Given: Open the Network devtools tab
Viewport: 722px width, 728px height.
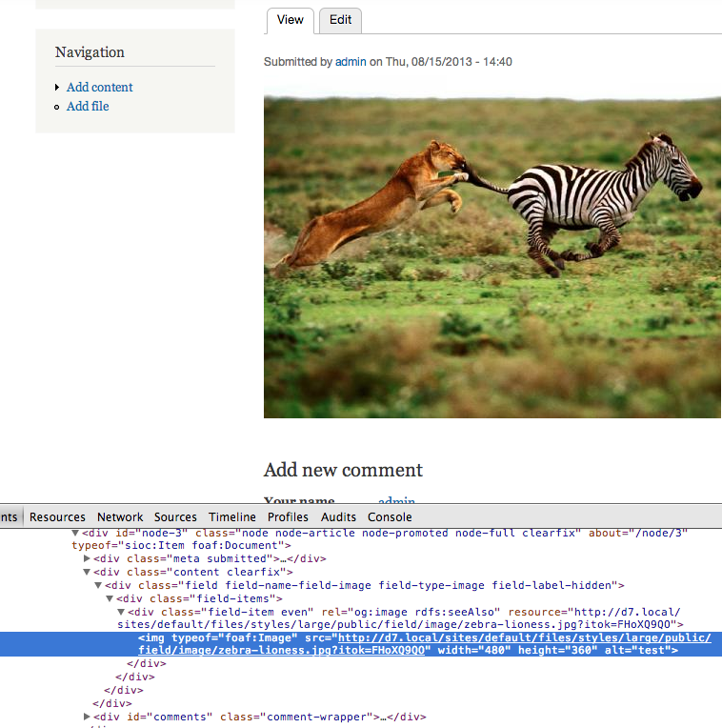Looking at the screenshot, I should (120, 516).
